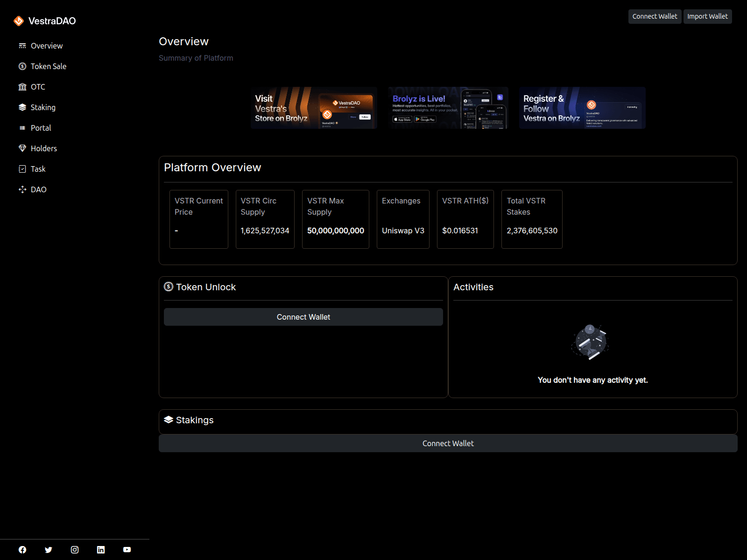Viewport: 747px width, 560px height.
Task: Click the Token Sale coin icon
Action: [x=22, y=66]
